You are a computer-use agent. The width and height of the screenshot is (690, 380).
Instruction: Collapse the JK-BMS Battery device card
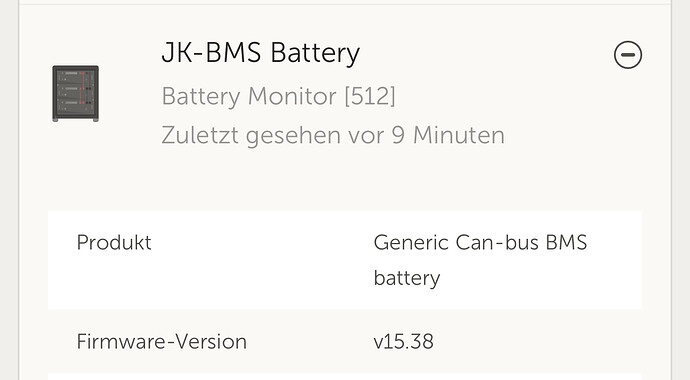click(x=628, y=55)
